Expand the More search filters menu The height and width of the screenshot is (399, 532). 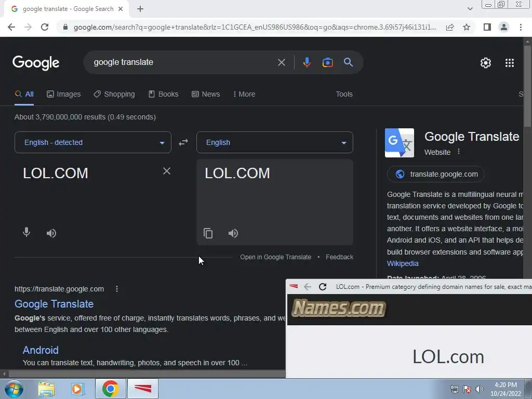pyautogui.click(x=244, y=94)
